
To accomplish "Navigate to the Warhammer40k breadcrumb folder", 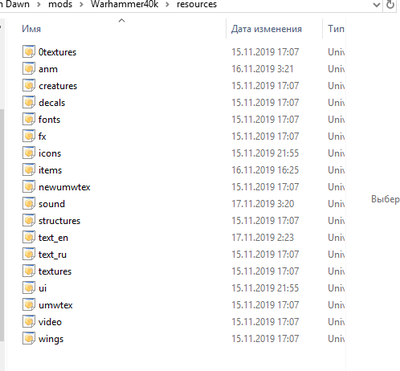I will [124, 4].
